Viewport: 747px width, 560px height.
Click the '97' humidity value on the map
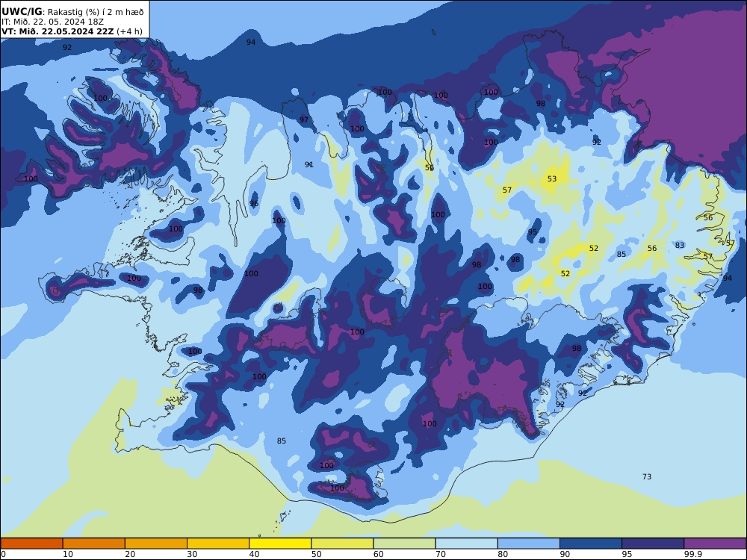(x=304, y=120)
